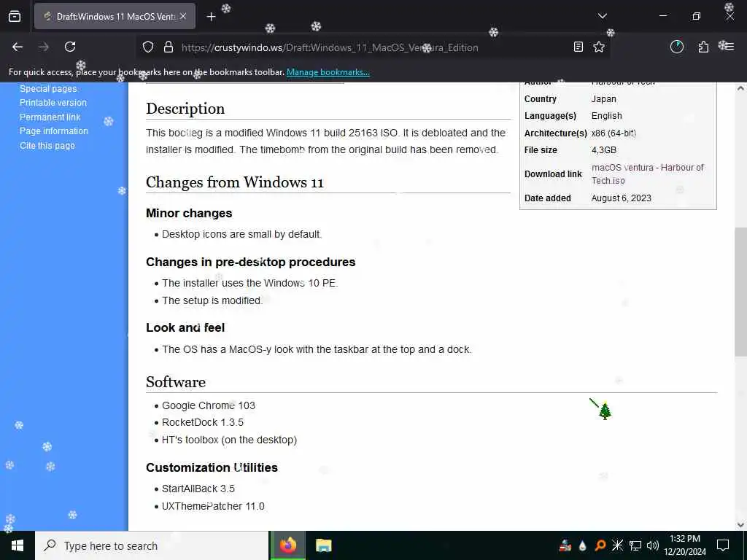Open tracking protection shield icon

(148, 47)
